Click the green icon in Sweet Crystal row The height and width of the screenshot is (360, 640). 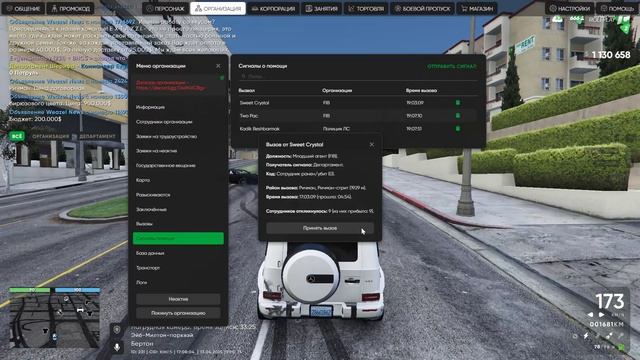(x=458, y=103)
